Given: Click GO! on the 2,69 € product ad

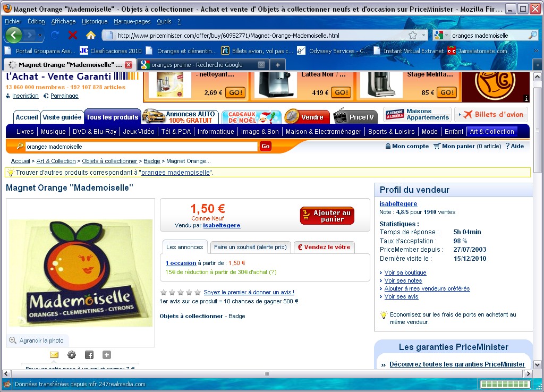Looking at the screenshot, I should (235, 92).
